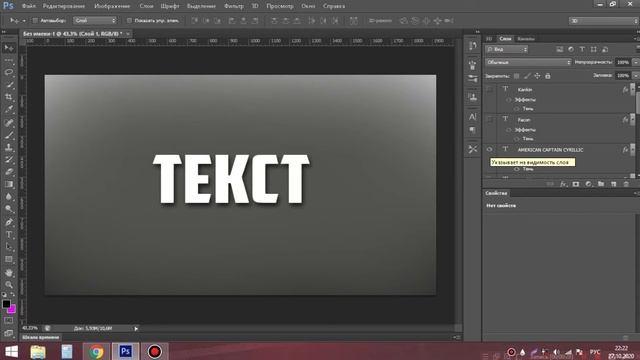The image size is (640, 360).
Task: Lock all layer attributes padlock icon
Action: [x=548, y=76]
